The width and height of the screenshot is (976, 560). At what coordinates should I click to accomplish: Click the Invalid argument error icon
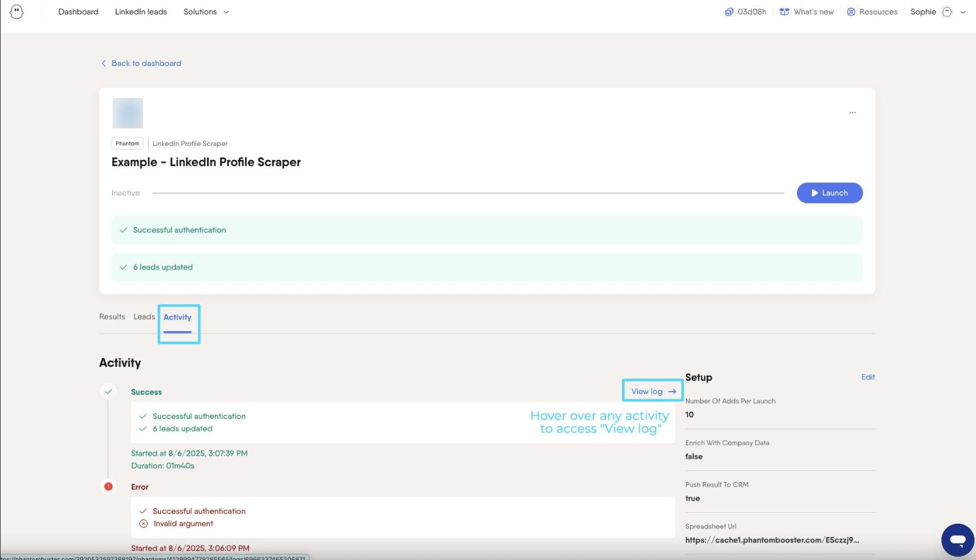143,524
